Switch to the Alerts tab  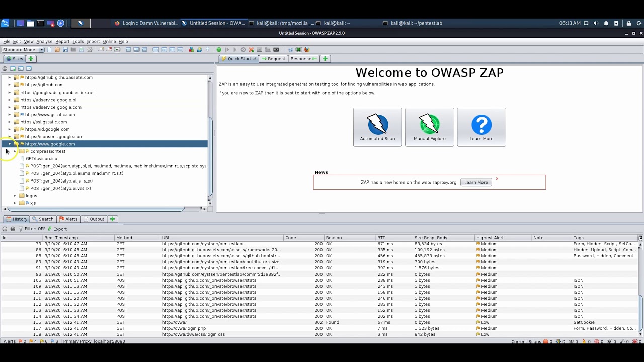(x=68, y=219)
